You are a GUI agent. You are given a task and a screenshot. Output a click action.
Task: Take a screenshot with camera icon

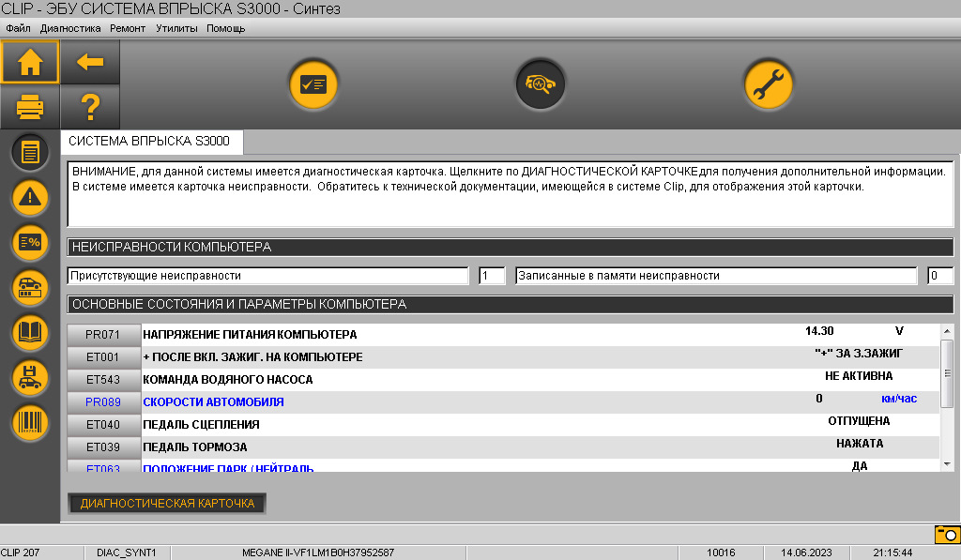[947, 535]
